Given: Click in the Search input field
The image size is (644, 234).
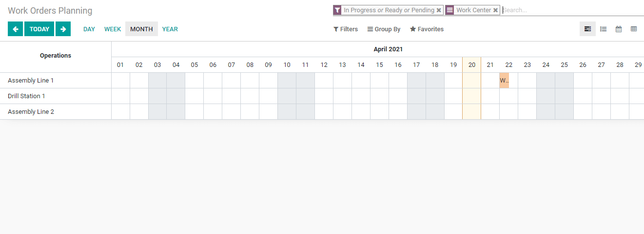Looking at the screenshot, I should click(x=572, y=10).
